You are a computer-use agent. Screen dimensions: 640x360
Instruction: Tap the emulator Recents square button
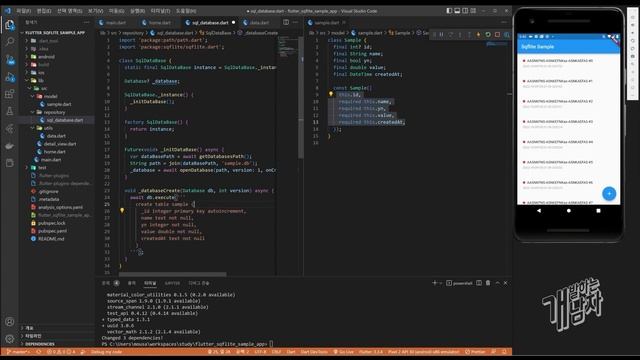click(598, 211)
